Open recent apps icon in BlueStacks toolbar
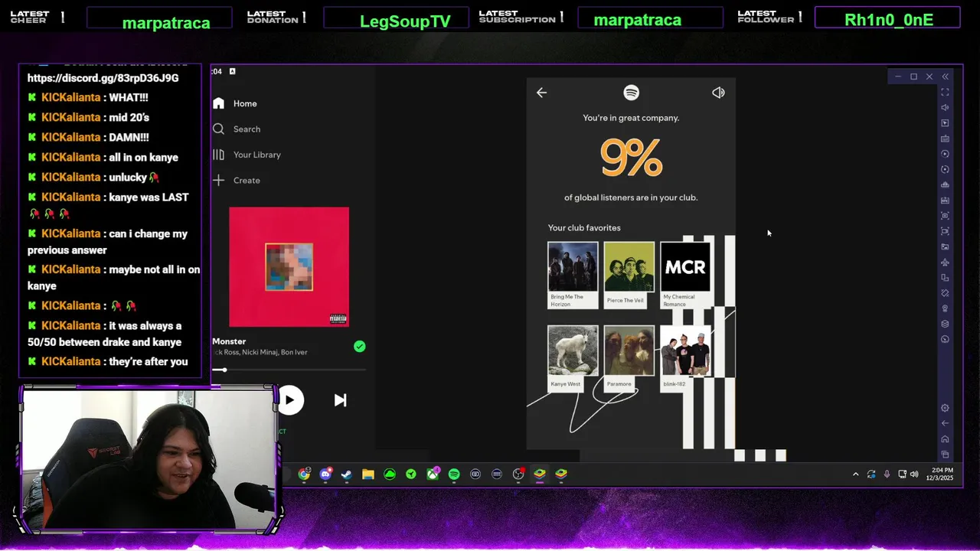Viewport: 980px width, 551px height. [945, 455]
